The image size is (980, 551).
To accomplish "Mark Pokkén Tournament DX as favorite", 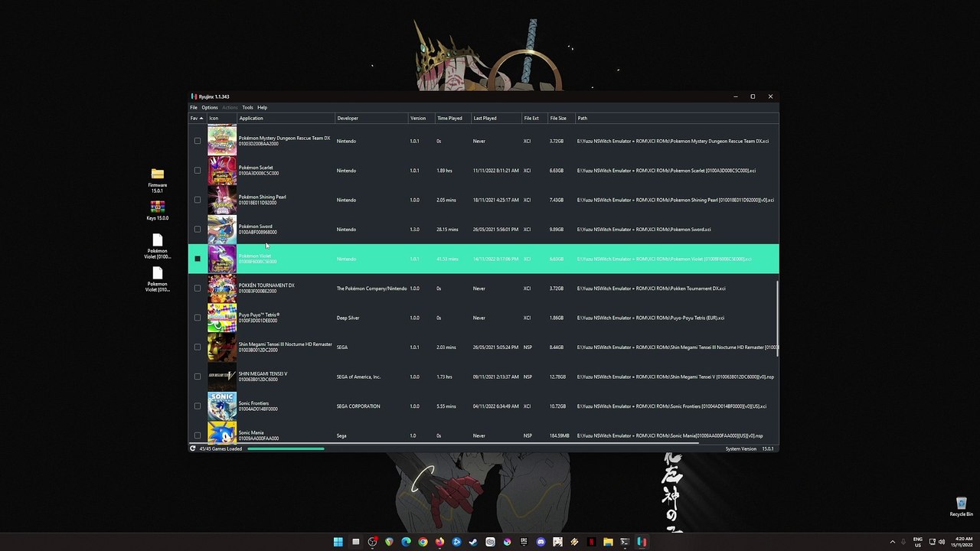I will coord(198,288).
